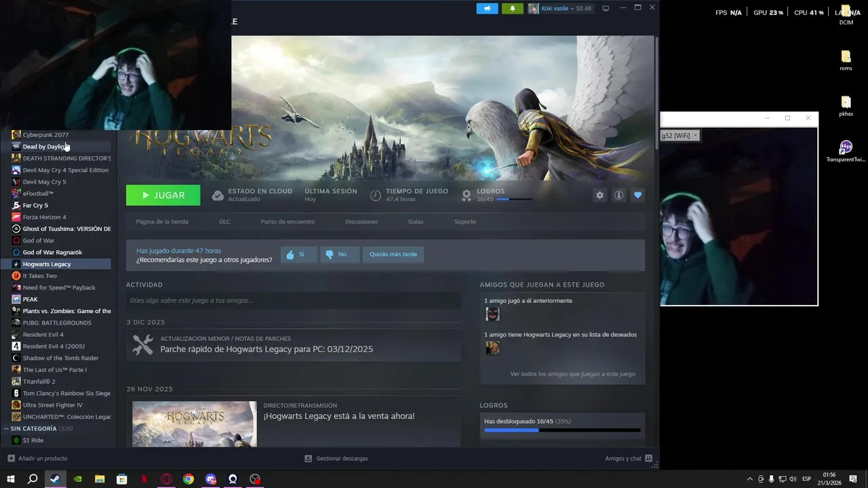Image resolution: width=868 pixels, height=488 pixels.
Task: Open NVIDIA app in taskbar
Action: (x=77, y=479)
